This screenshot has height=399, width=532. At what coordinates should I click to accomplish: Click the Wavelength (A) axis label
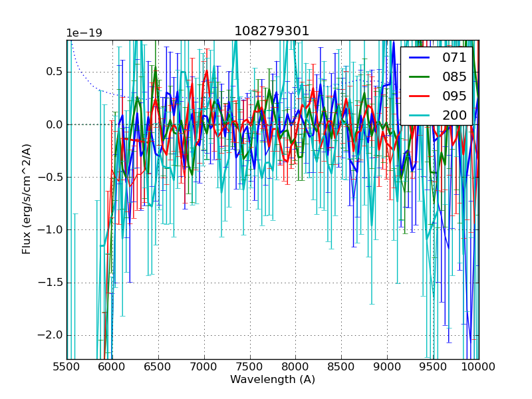pos(273,380)
